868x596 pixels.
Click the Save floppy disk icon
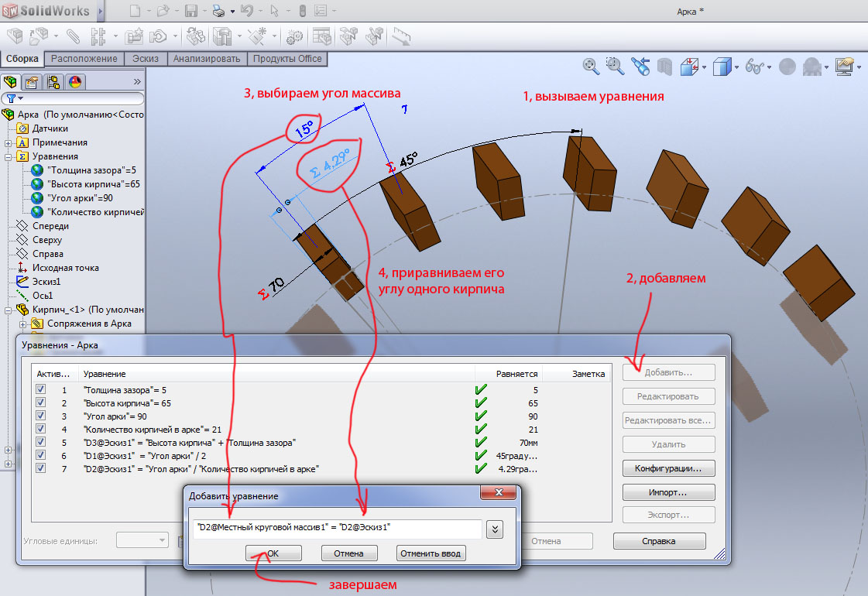coord(191,12)
